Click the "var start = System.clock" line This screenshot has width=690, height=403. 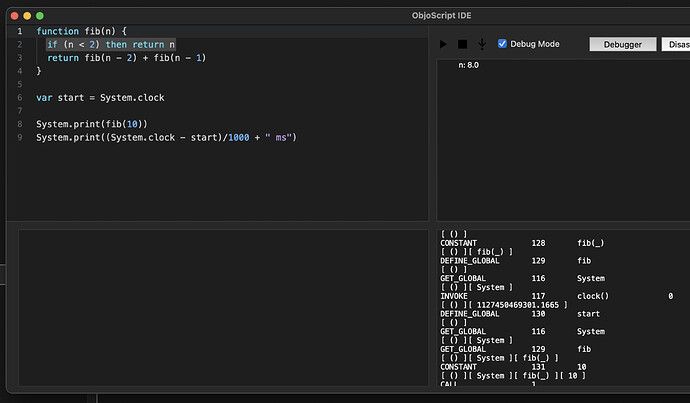(100, 97)
